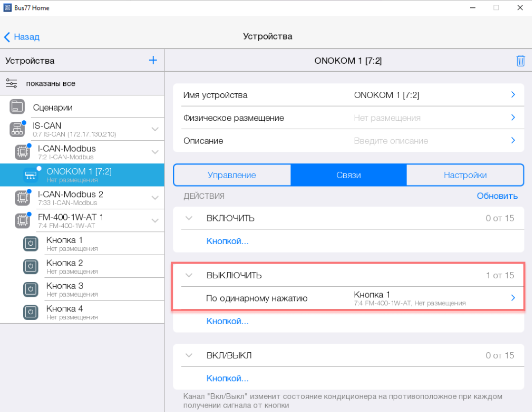This screenshot has height=412, width=532.
Task: Click the trash icon to delete device
Action: (520, 61)
